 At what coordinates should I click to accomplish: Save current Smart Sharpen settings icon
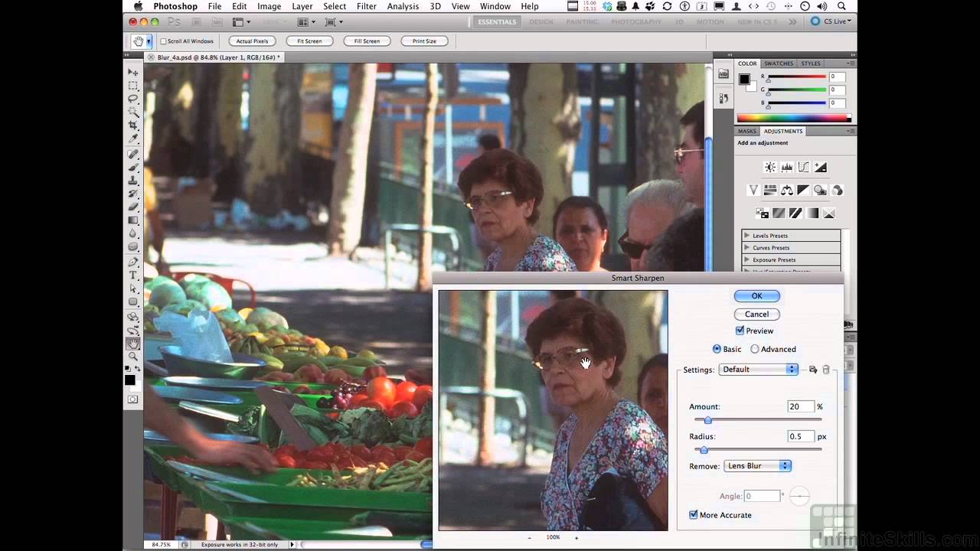[x=813, y=370]
